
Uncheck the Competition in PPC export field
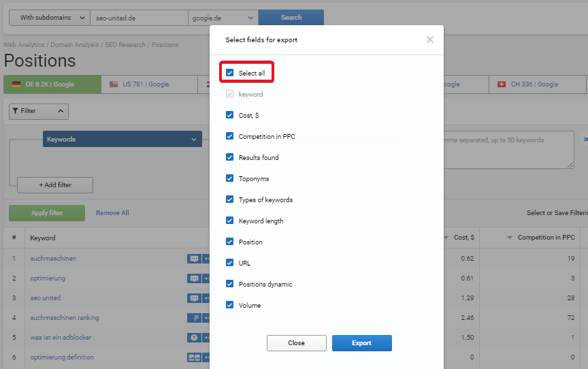tap(229, 136)
